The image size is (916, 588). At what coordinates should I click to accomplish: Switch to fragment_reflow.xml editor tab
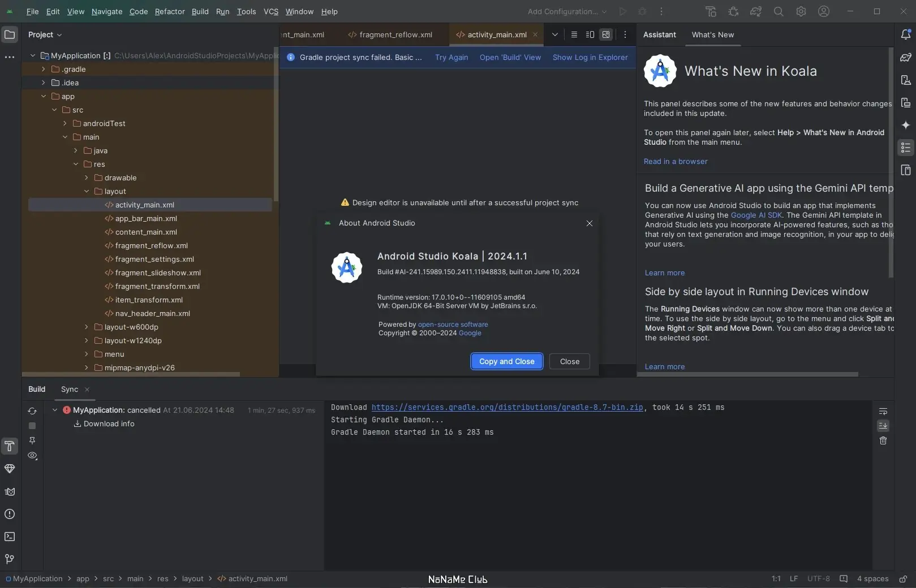(390, 34)
